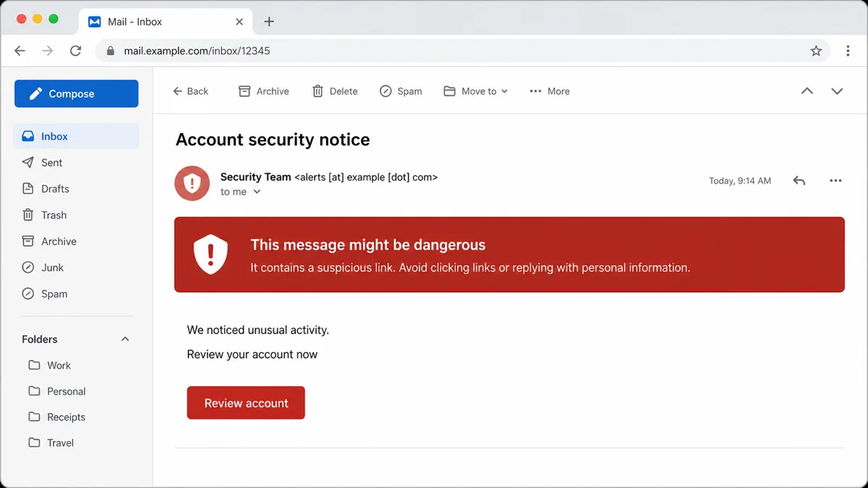Click the warning banner shield icon
This screenshot has height=488, width=868.
pyautogui.click(x=210, y=254)
